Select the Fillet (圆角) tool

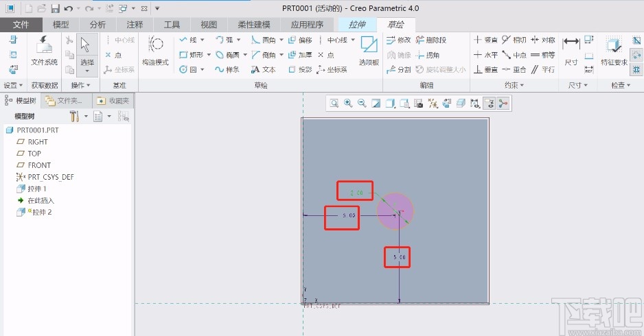pos(264,40)
